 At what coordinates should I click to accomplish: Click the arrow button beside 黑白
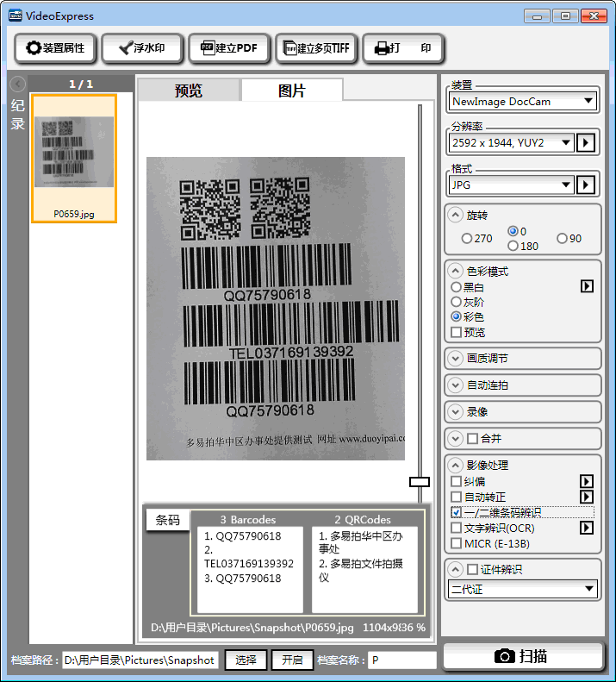tap(587, 286)
